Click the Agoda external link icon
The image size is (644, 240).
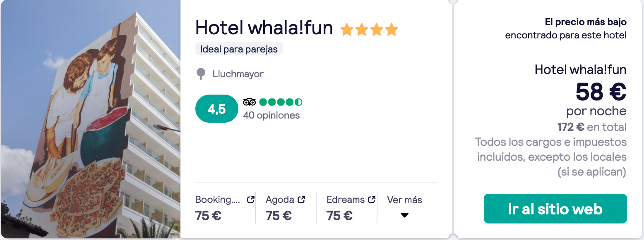301,200
